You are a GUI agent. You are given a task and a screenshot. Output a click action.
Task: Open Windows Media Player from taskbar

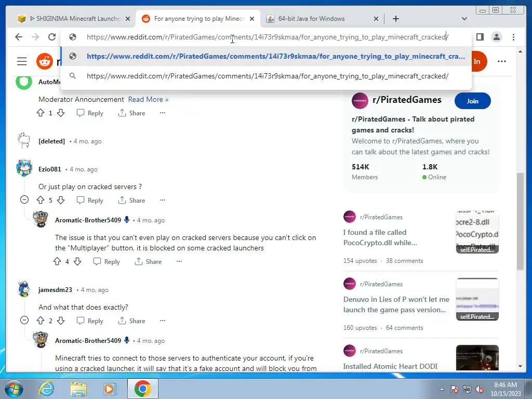tap(110, 389)
